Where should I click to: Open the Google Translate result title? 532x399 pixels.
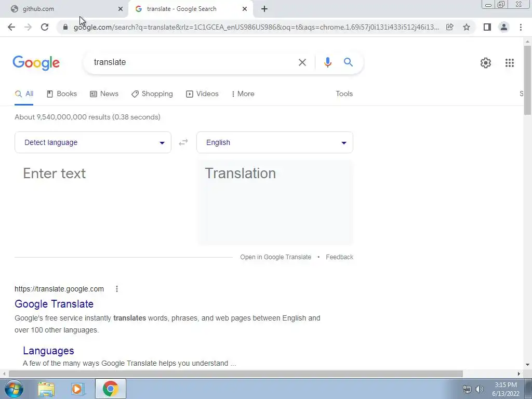click(54, 304)
